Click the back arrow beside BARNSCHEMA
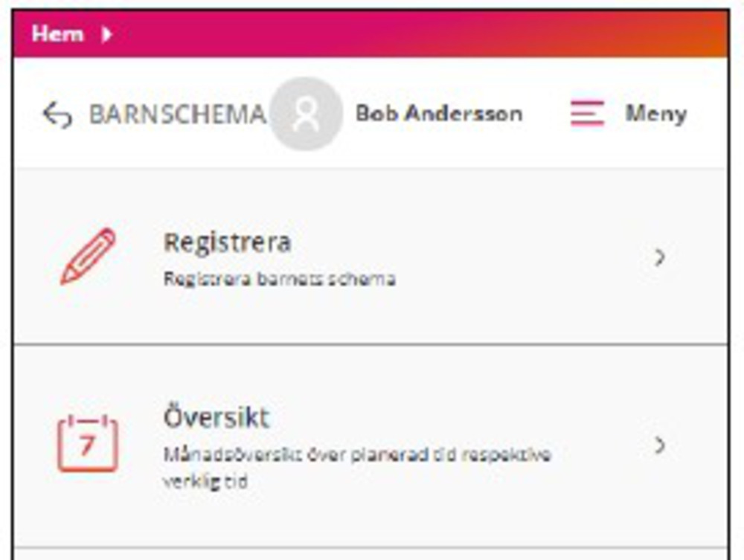 click(x=57, y=115)
